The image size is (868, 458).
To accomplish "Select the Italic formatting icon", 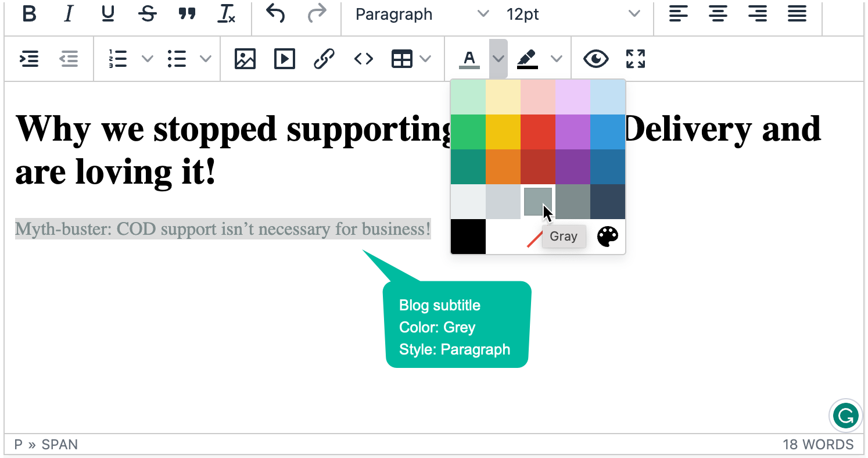I will [68, 15].
